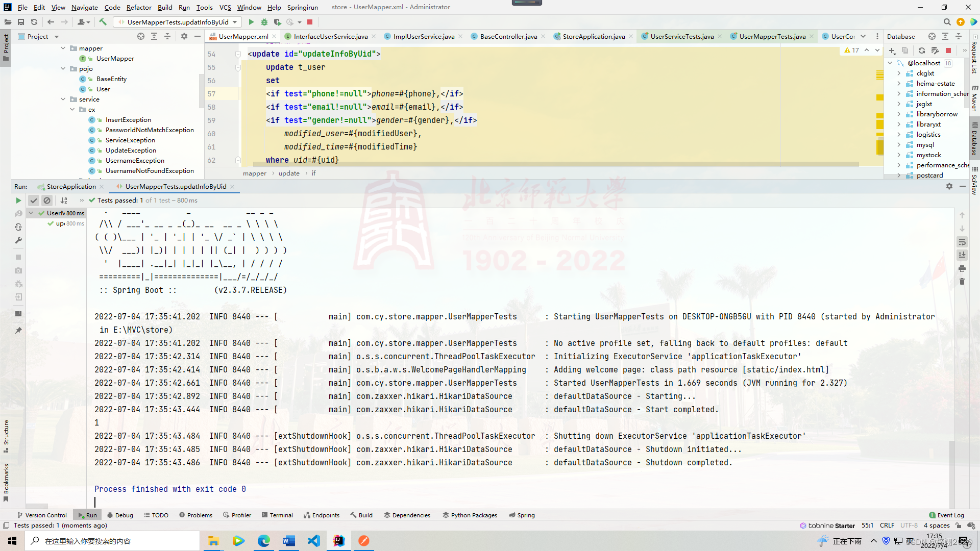Open Data Source Properties wrench icon
Viewport: 980px width, 551px height.
936,51
